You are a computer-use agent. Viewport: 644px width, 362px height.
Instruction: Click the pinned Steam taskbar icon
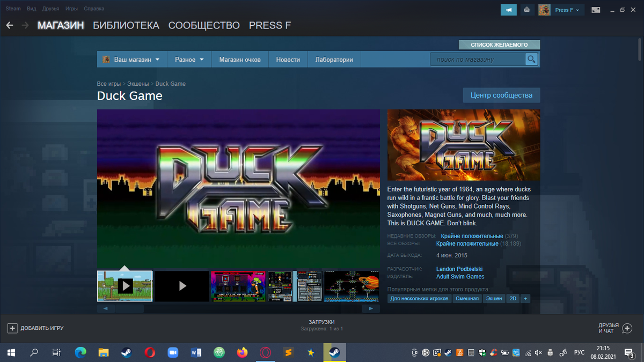coord(126,352)
